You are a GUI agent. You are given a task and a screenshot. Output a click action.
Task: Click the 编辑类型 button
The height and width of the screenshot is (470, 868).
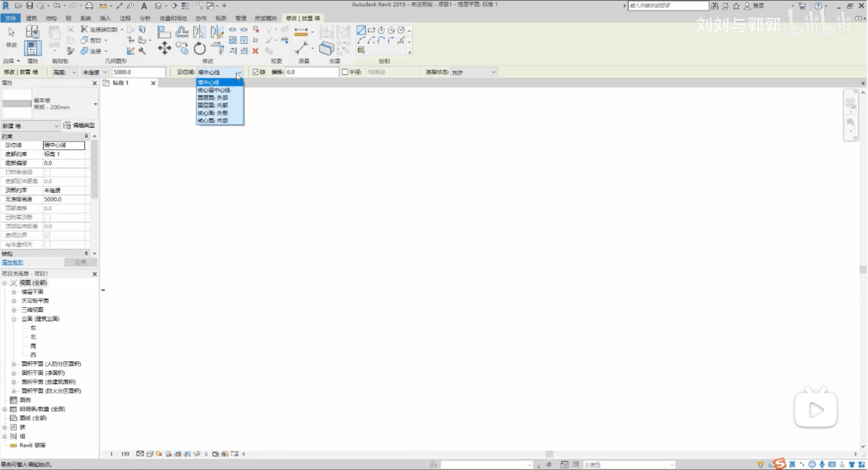79,125
